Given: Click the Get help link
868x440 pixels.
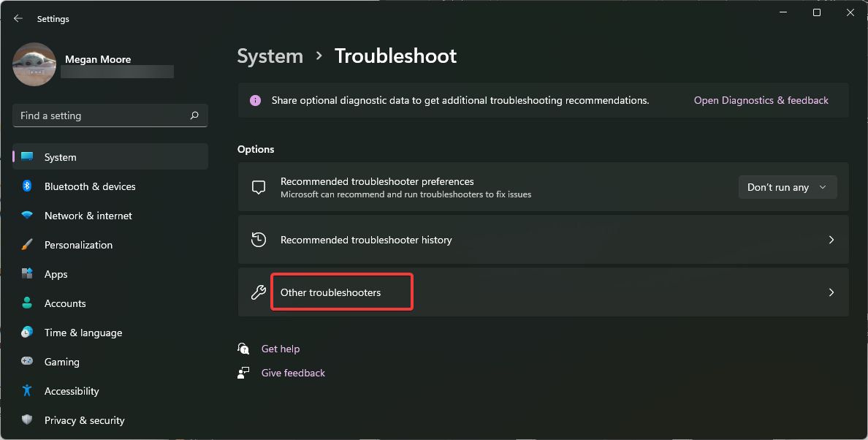Looking at the screenshot, I should pyautogui.click(x=281, y=349).
